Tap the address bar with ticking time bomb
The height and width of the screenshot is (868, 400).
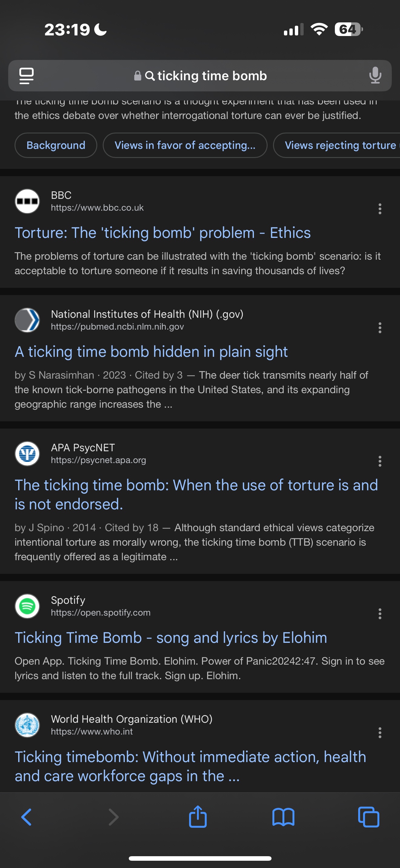click(x=200, y=76)
